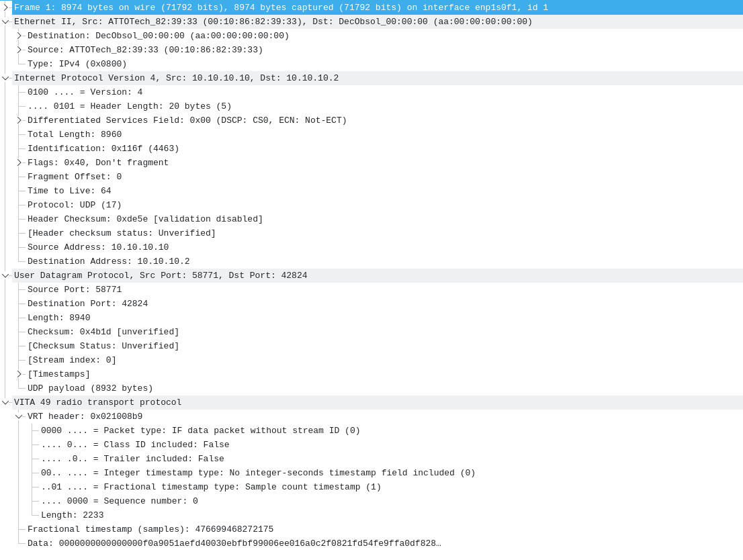The image size is (743, 560).
Task: Expand the Timestamps entry under UDP
Action: 19,374
